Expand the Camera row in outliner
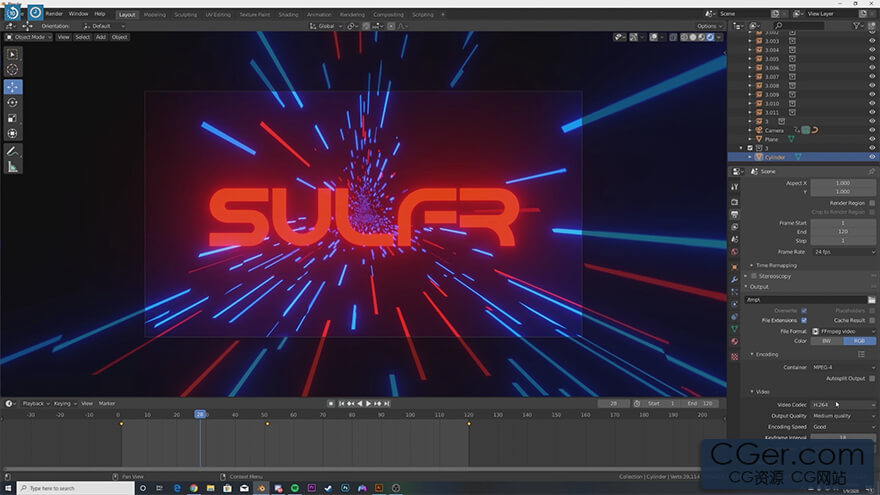 tap(750, 130)
